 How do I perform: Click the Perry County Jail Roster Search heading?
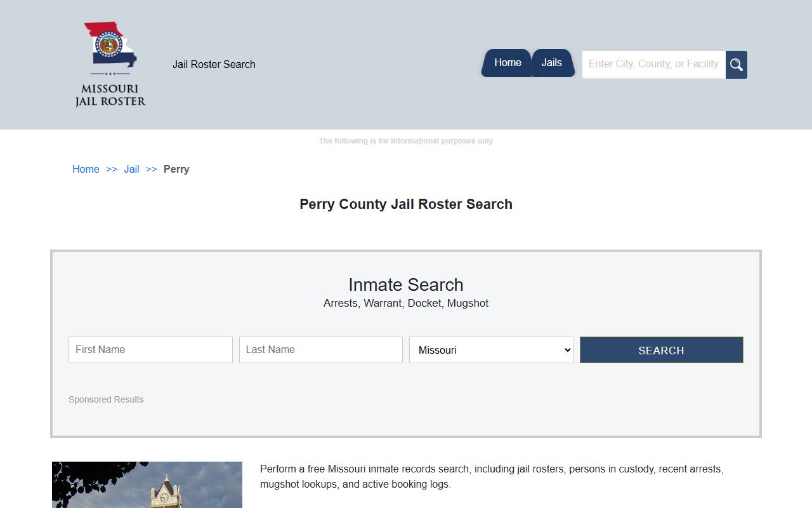tap(406, 204)
